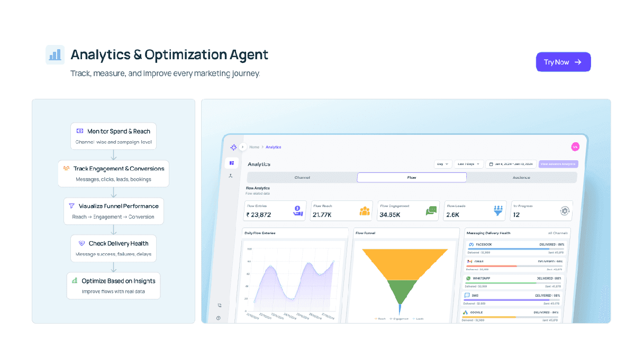Click the Flow Leads funnel icon

(x=498, y=210)
